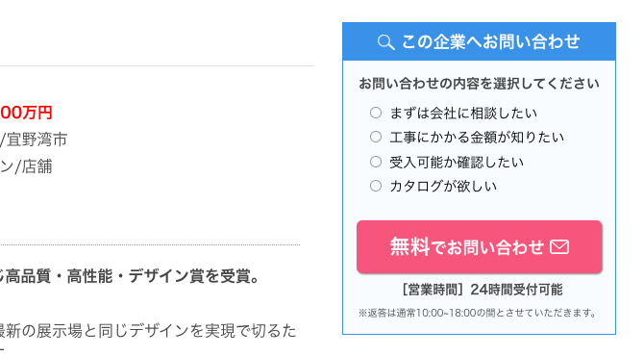The width and height of the screenshot is (644, 356).
Task: Select radio button 受入可能か確認したい
Action: coord(376,162)
